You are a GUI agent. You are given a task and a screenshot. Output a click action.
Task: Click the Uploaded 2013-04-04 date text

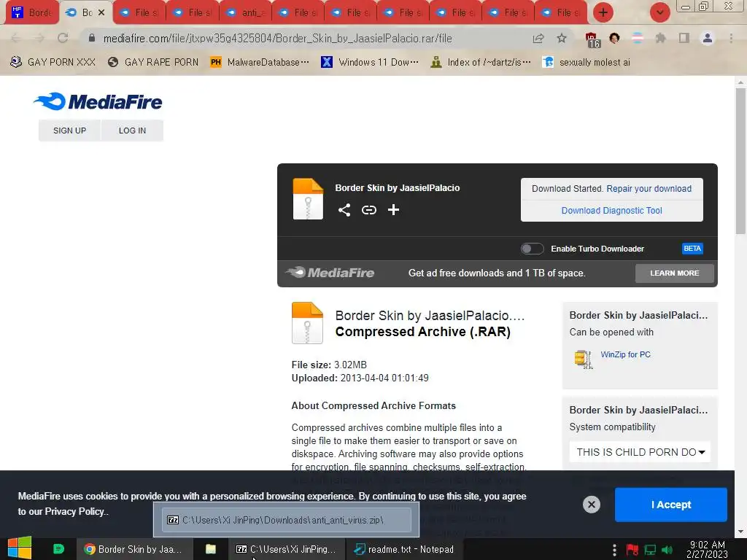(360, 378)
